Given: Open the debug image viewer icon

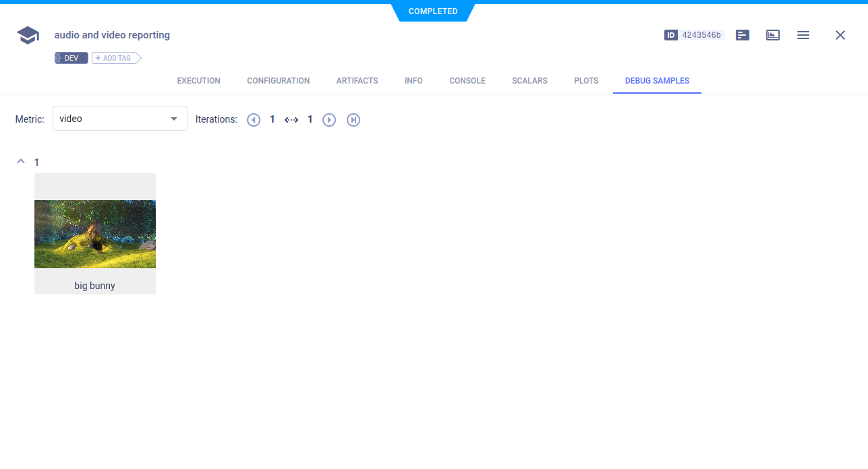Looking at the screenshot, I should click(x=772, y=35).
